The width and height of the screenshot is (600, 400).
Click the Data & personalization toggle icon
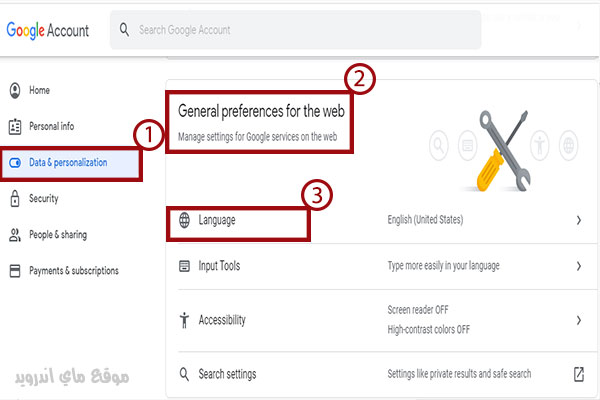tap(15, 163)
